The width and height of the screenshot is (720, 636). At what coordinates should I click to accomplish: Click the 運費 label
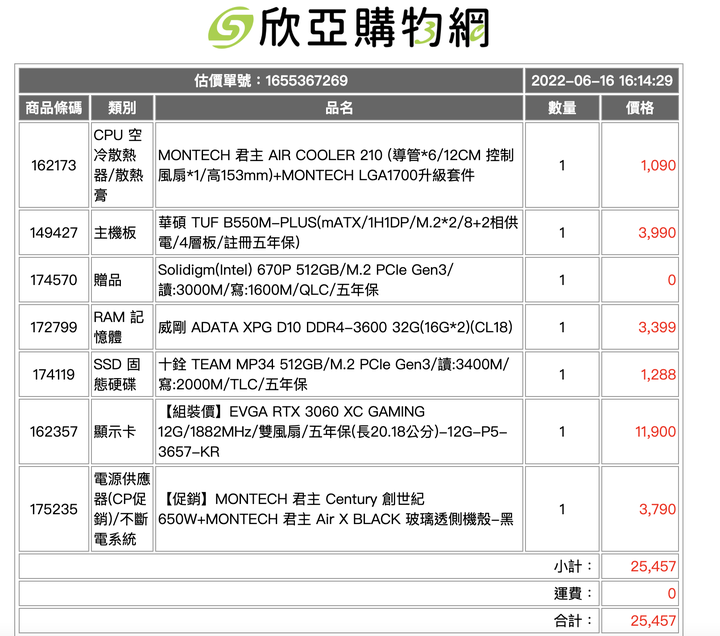click(x=573, y=594)
